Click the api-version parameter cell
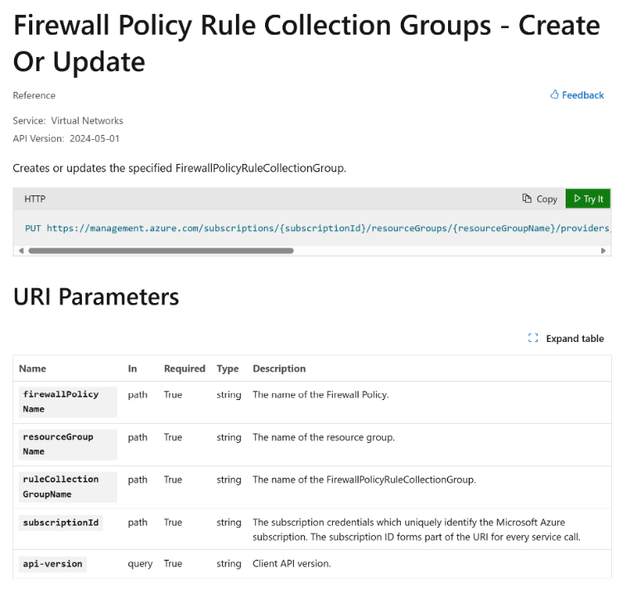The width and height of the screenshot is (641, 592). [52, 564]
